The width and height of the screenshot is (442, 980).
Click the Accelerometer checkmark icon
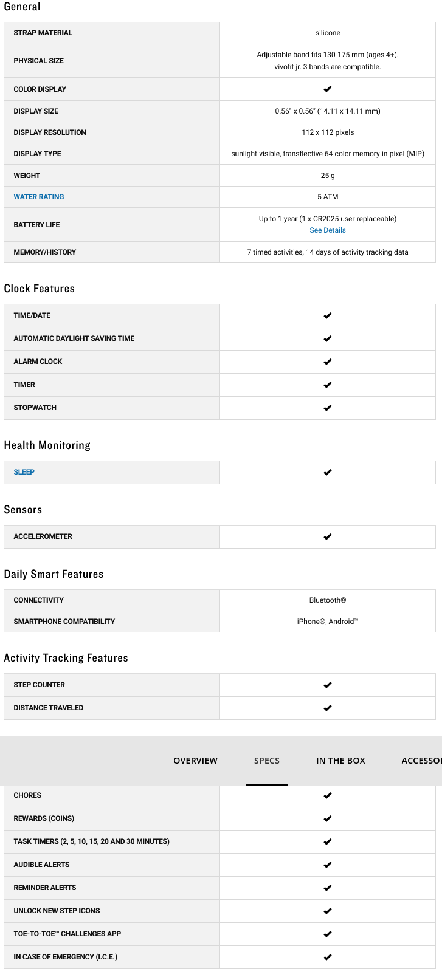pyautogui.click(x=328, y=537)
